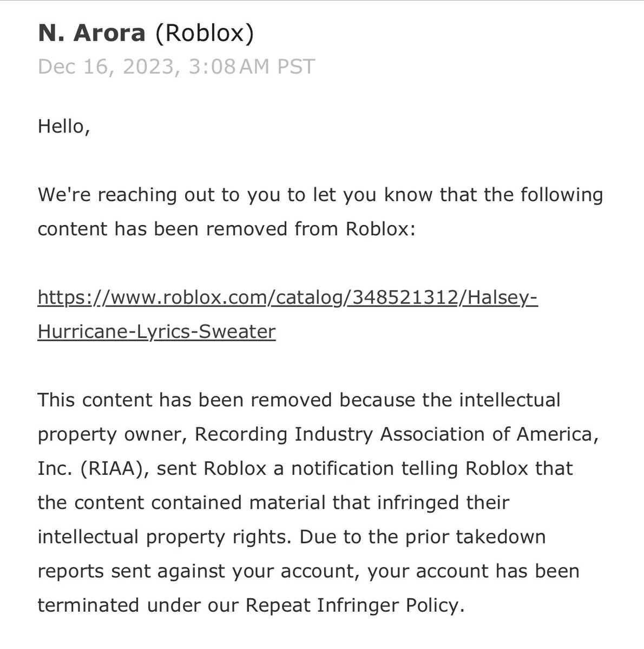The height and width of the screenshot is (649, 644).
Task: Click the 3:08 AM PST time text
Action: [x=252, y=66]
